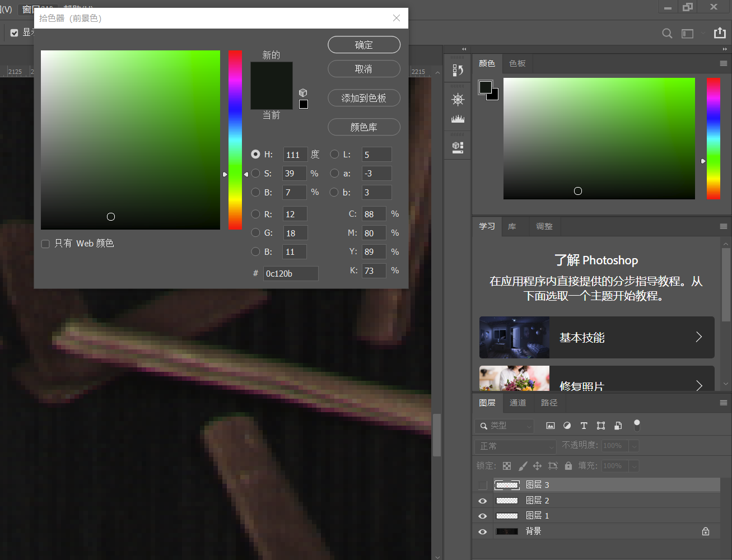
Task: Open the 类型 layer filter dropdown
Action: click(504, 426)
